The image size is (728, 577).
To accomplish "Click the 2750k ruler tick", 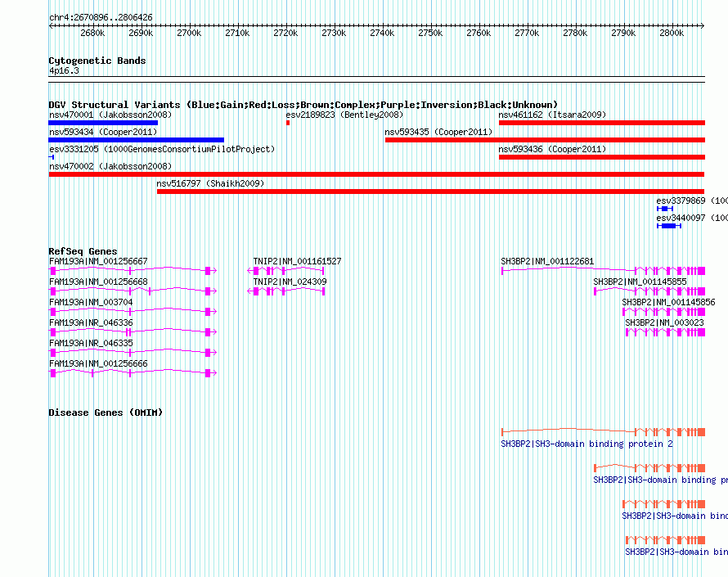I will click(430, 33).
